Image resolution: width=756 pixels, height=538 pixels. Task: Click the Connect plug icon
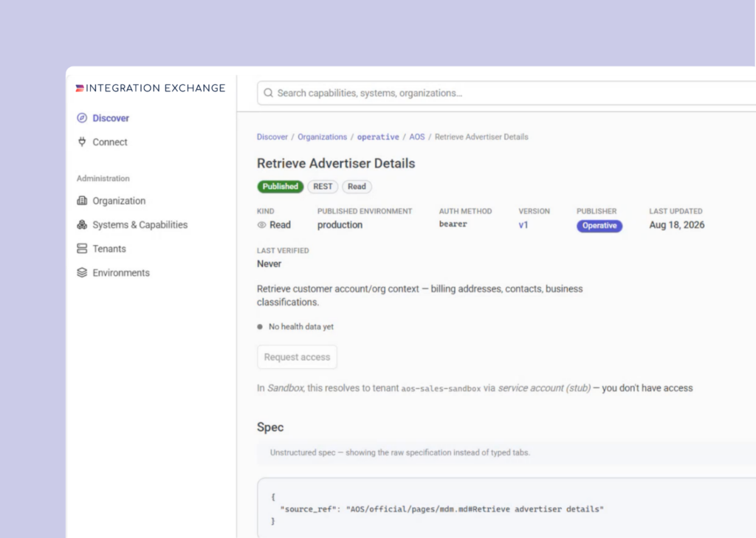(x=82, y=142)
